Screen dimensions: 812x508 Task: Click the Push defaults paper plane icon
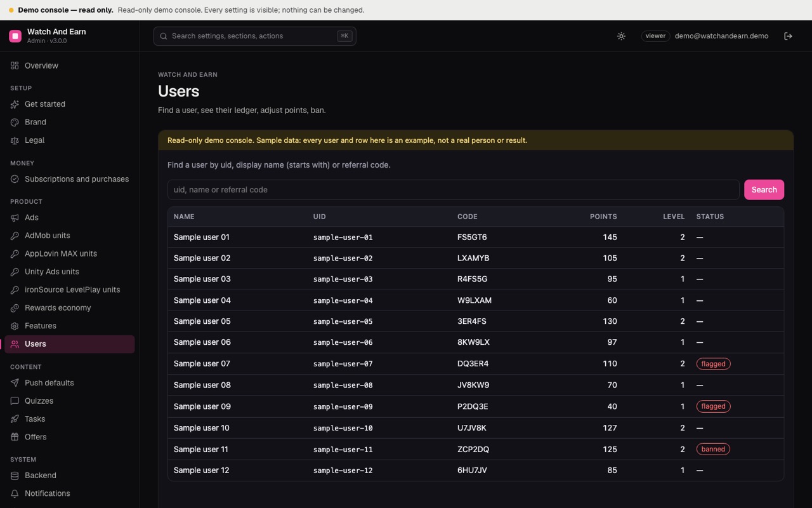[15, 383]
